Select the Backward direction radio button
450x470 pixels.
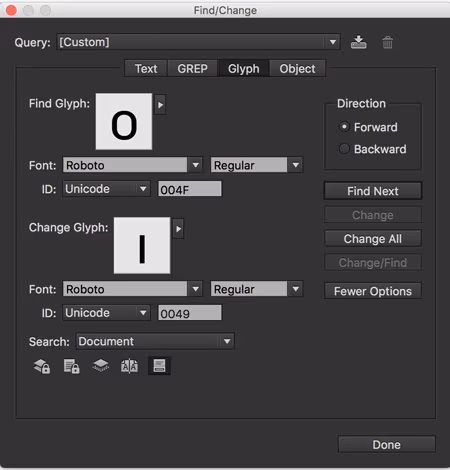[x=344, y=148]
